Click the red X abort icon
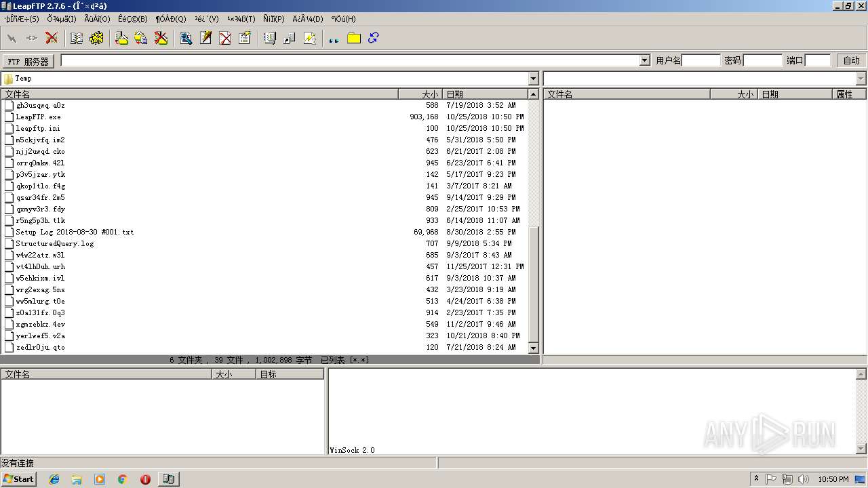Screen dimensions: 868x488 tap(51, 39)
